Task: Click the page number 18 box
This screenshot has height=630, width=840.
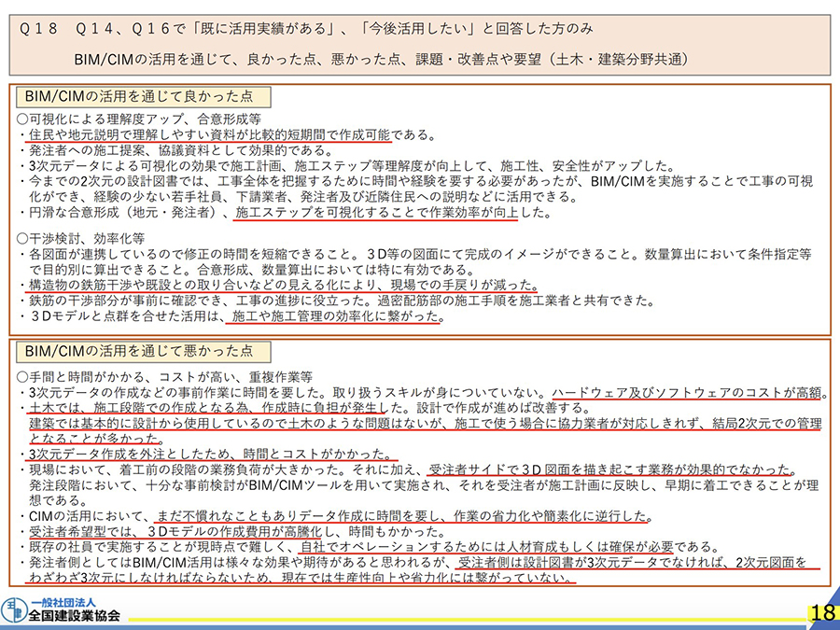Action: [x=822, y=612]
